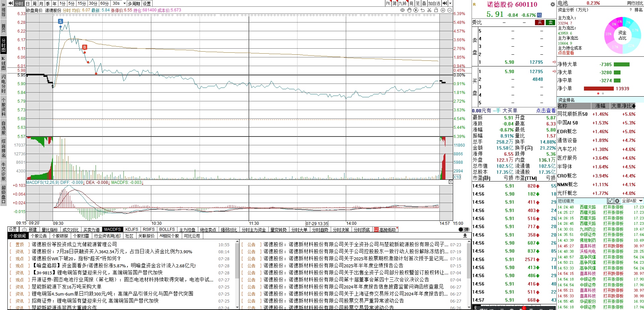
Task: Select the 主力控盘 indicator tab
Action: click(187, 229)
